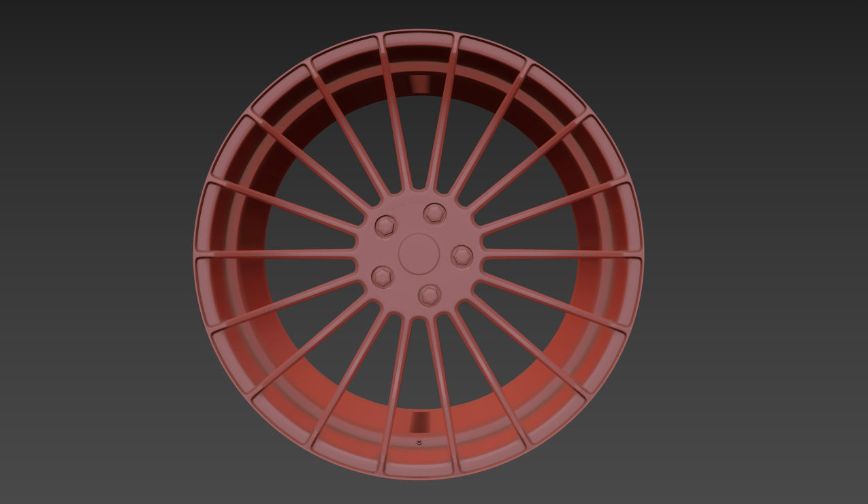The height and width of the screenshot is (504, 868).
Task: Select the rightmost lug bolt on the hub
Action: tap(462, 256)
